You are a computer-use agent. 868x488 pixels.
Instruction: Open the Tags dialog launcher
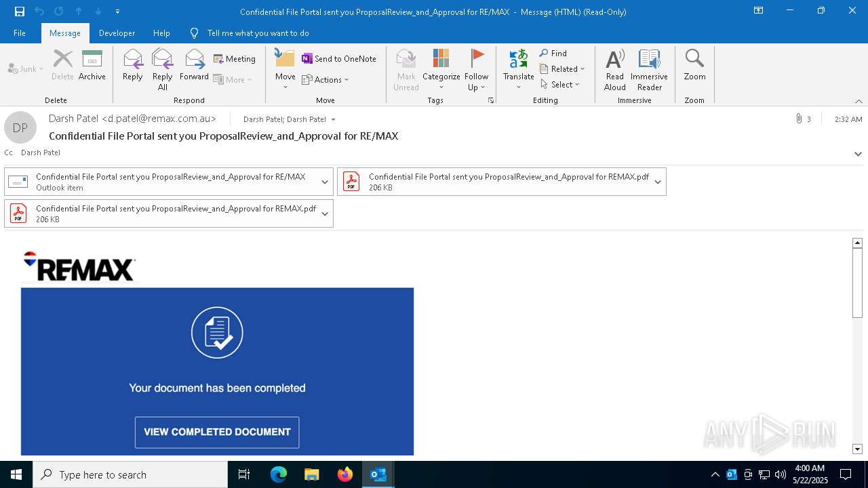(490, 100)
